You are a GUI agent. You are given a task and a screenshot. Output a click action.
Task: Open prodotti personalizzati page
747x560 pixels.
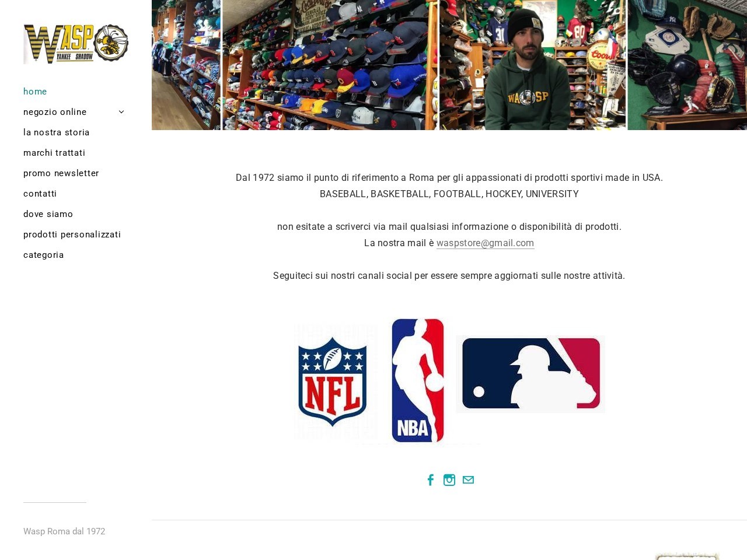click(72, 235)
